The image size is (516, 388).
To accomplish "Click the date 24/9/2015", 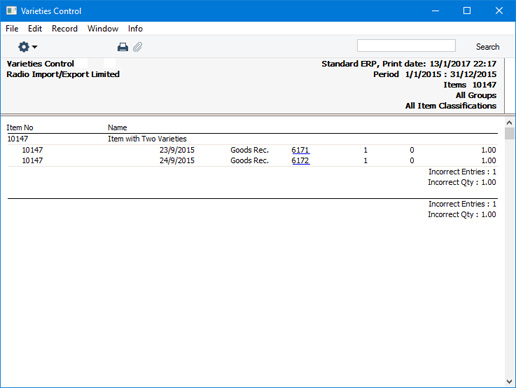I will 177,160.
